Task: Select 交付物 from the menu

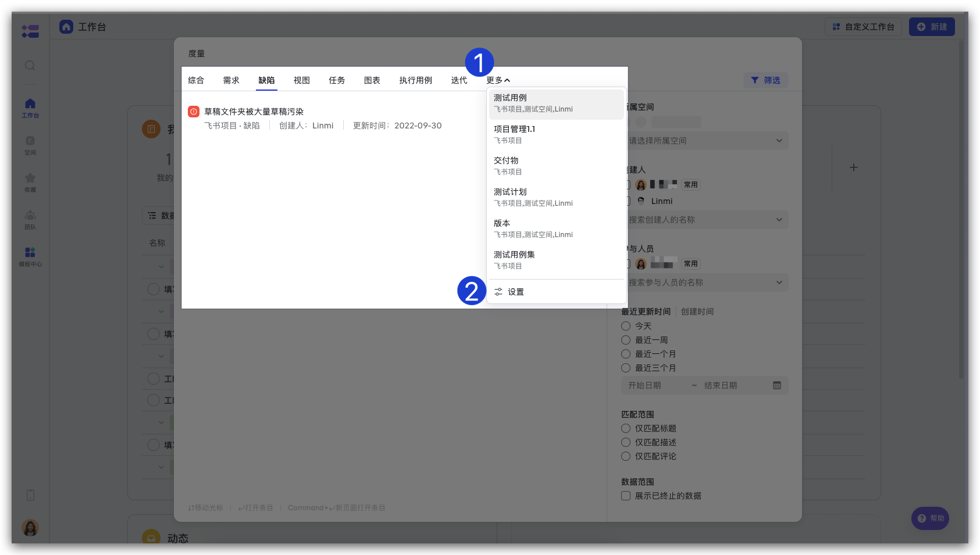Action: (557, 166)
